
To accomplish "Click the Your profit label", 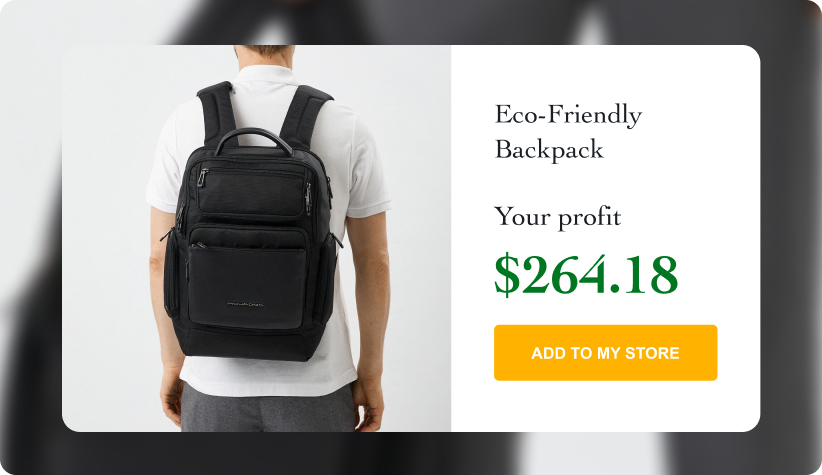I will tap(558, 217).
